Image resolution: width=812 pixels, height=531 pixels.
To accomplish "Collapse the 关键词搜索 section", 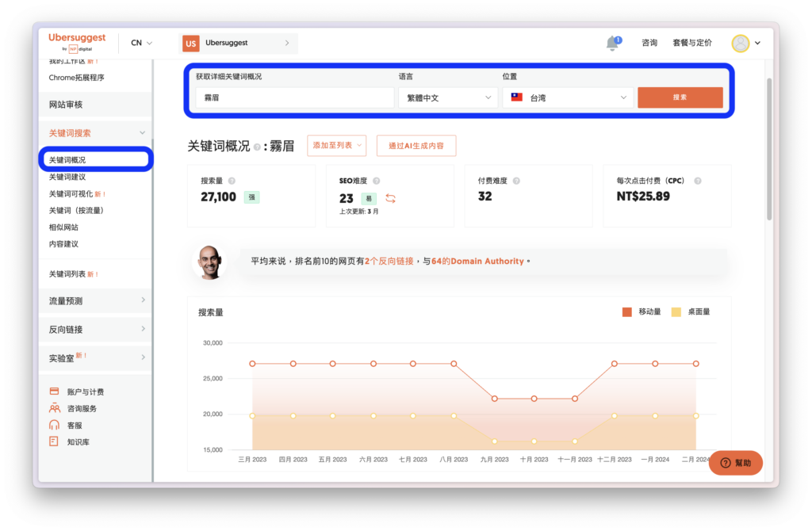I will coord(143,133).
